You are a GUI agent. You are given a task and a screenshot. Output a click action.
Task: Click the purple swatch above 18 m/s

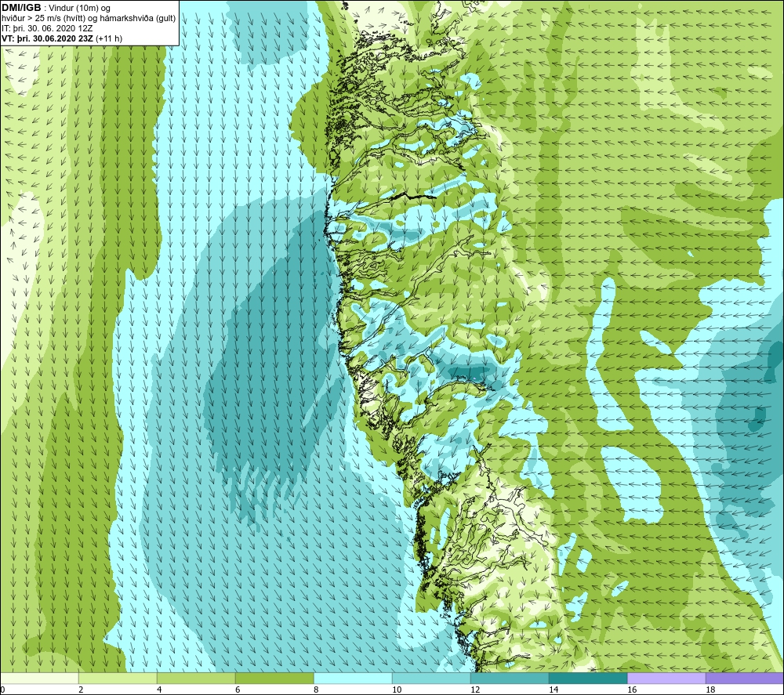745,678
